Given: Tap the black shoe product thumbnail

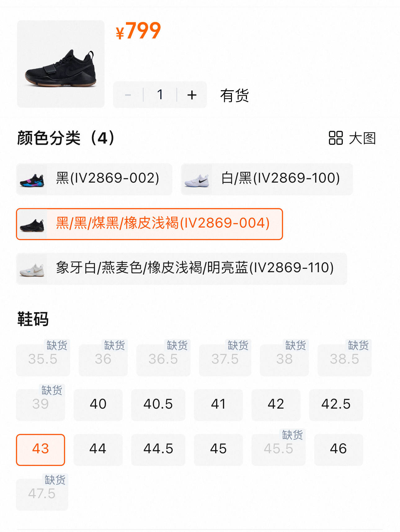Looking at the screenshot, I should (61, 64).
